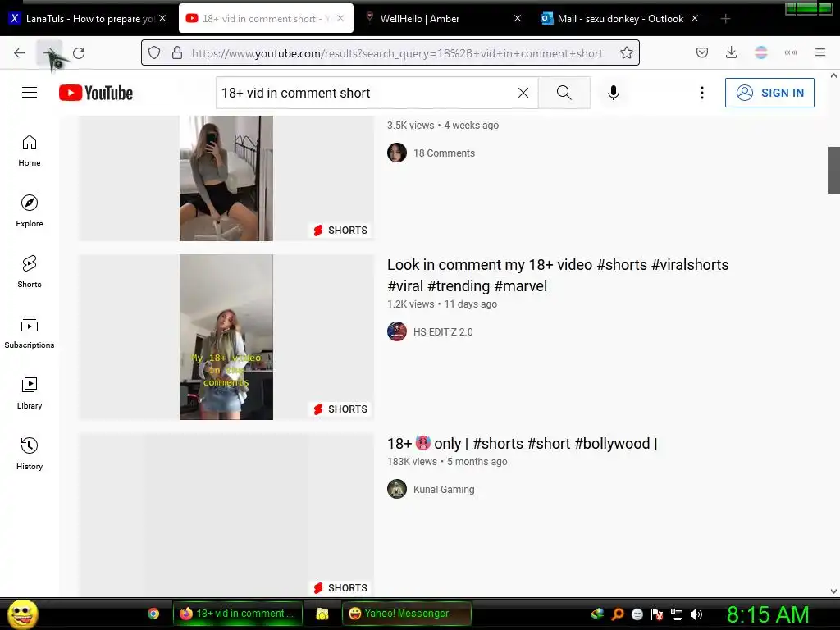Click the 1.2K views 11 days ago text
Viewport: 840px width, 630px height.
pos(442,304)
